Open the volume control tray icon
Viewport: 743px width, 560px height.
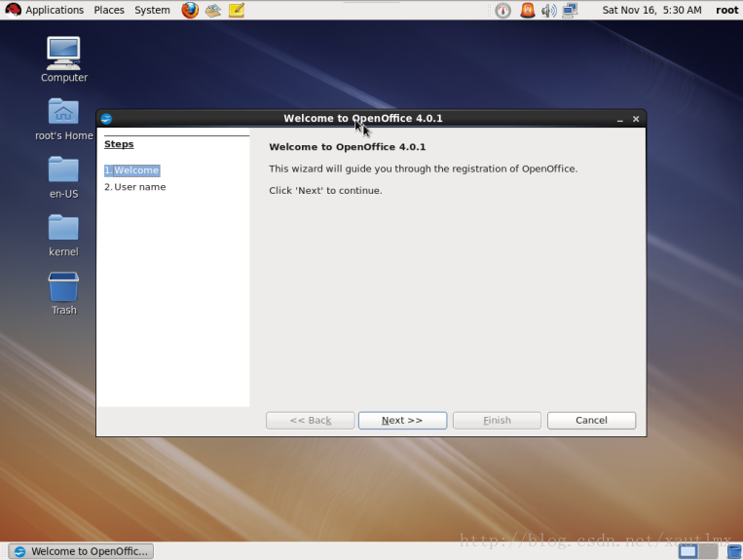click(548, 10)
